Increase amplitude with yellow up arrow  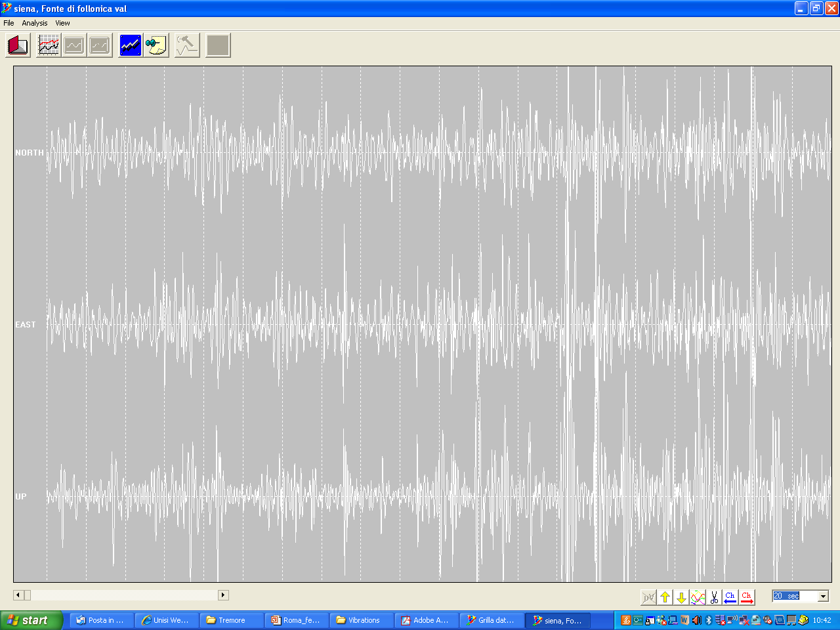tap(665, 597)
